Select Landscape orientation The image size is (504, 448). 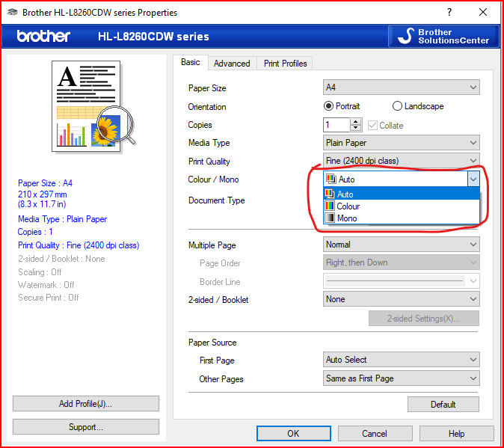(x=418, y=106)
